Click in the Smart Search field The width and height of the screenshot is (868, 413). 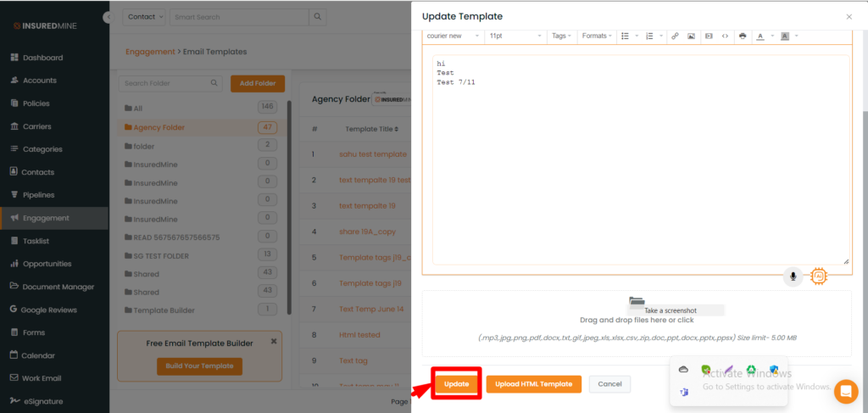[239, 17]
